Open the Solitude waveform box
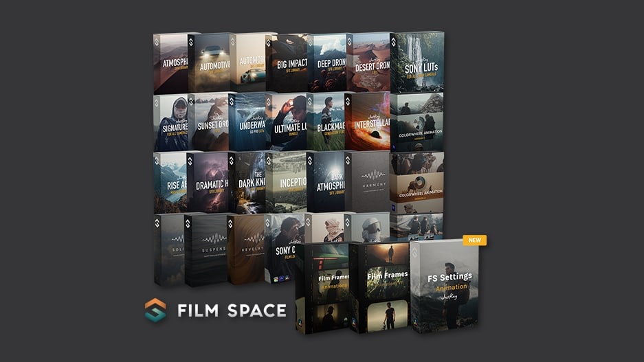This screenshot has height=362, width=644. 170,249
